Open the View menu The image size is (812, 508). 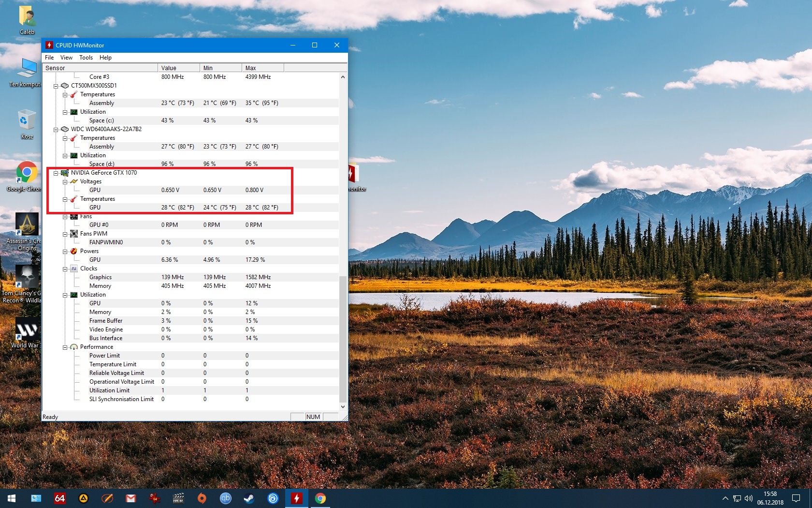[66, 58]
